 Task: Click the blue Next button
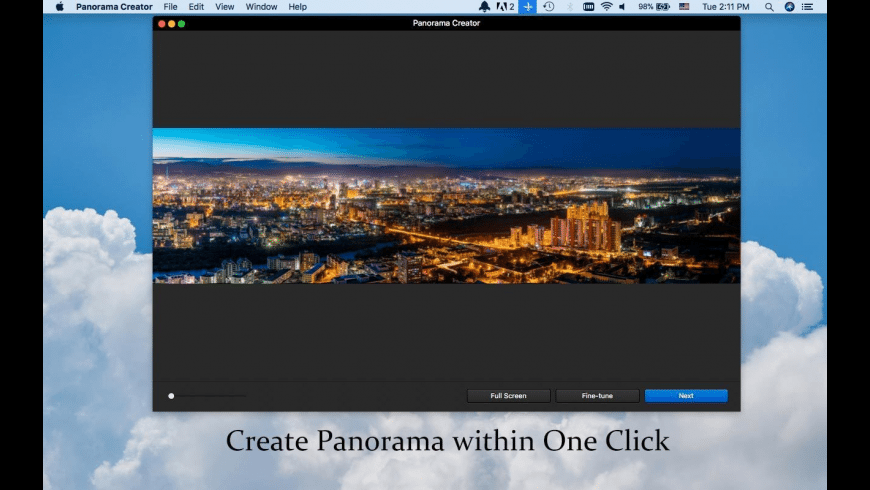[x=686, y=396]
